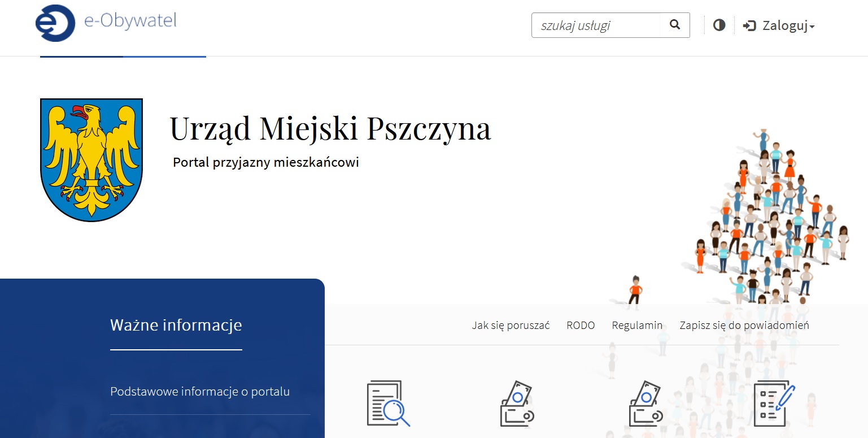Open the RODO link
868x438 pixels.
[581, 326]
